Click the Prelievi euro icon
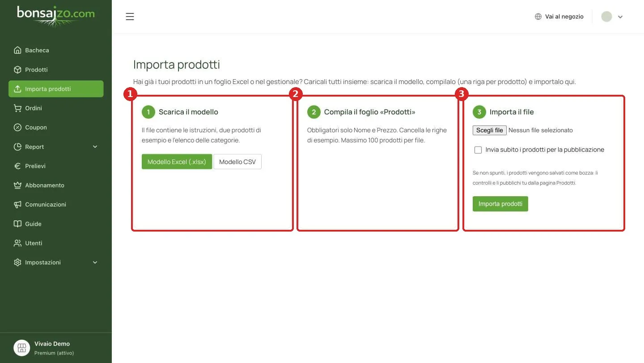The height and width of the screenshot is (363, 644). click(17, 166)
